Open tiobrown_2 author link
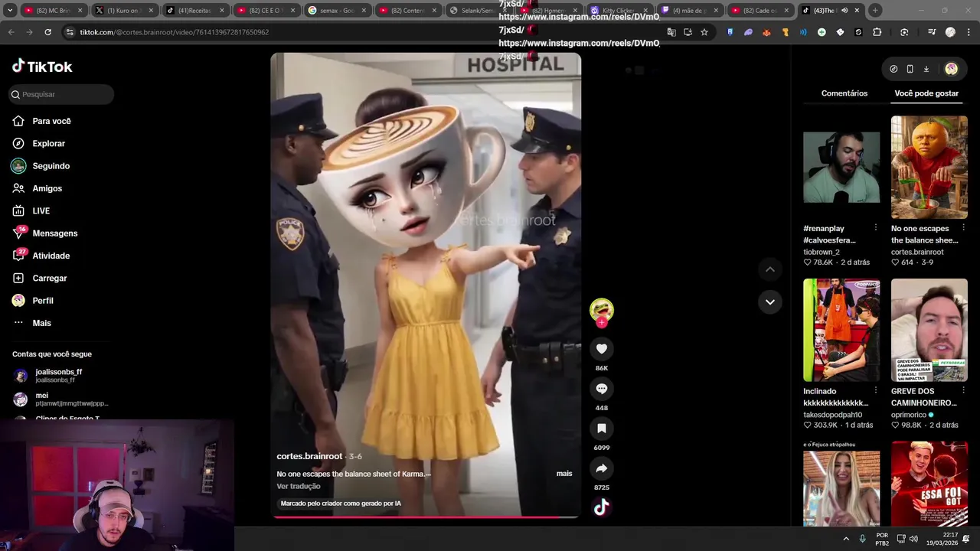Image resolution: width=980 pixels, height=551 pixels. coord(822,252)
